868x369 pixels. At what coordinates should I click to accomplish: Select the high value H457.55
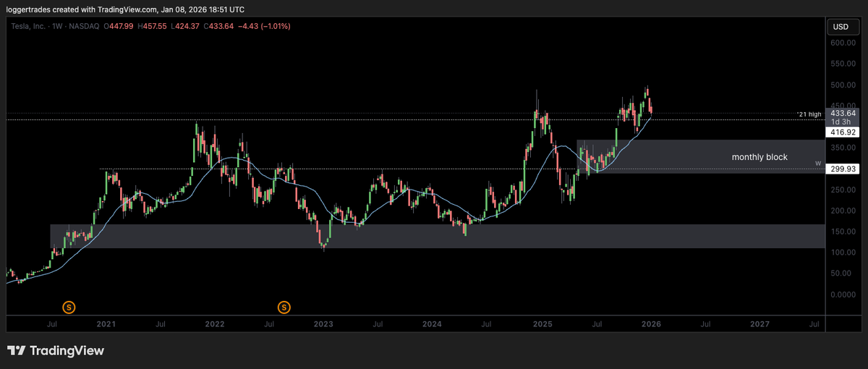(151, 27)
